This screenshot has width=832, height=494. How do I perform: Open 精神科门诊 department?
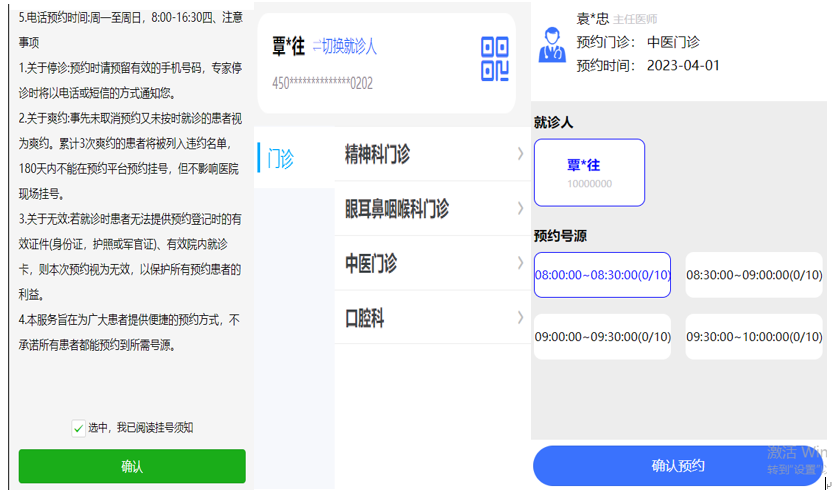pos(432,154)
